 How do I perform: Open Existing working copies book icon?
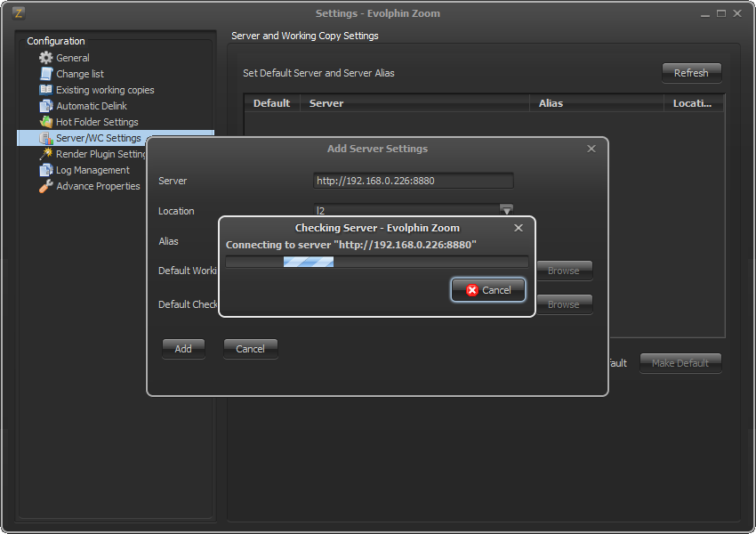pyautogui.click(x=45, y=90)
